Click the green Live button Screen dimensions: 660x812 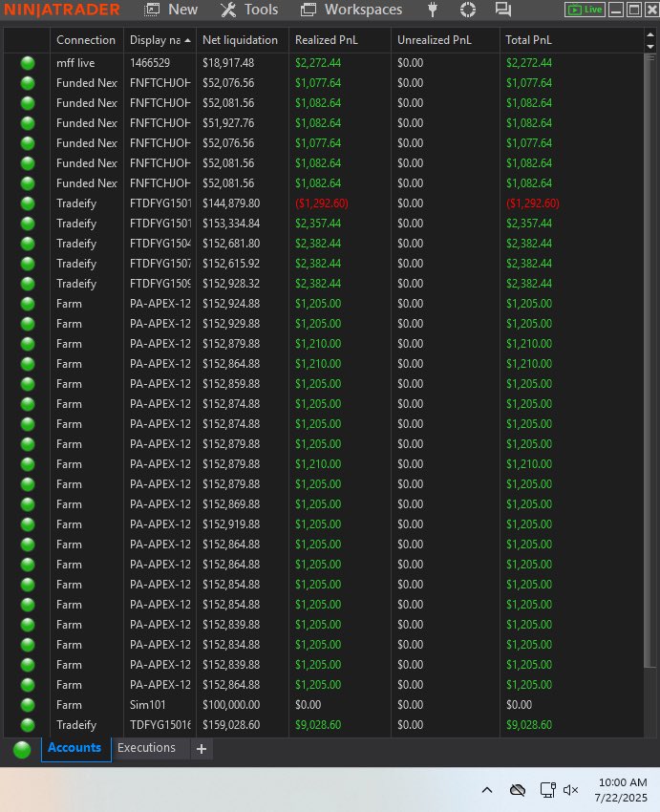(x=585, y=10)
